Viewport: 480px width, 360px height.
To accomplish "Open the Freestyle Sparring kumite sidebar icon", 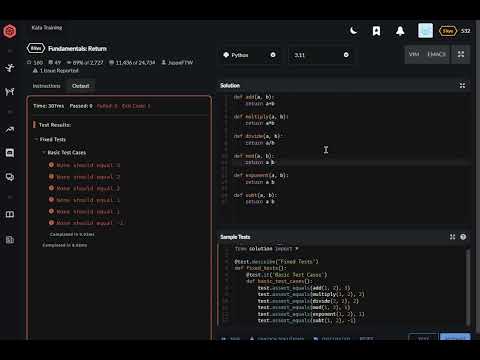I will pyautogui.click(x=10, y=91).
